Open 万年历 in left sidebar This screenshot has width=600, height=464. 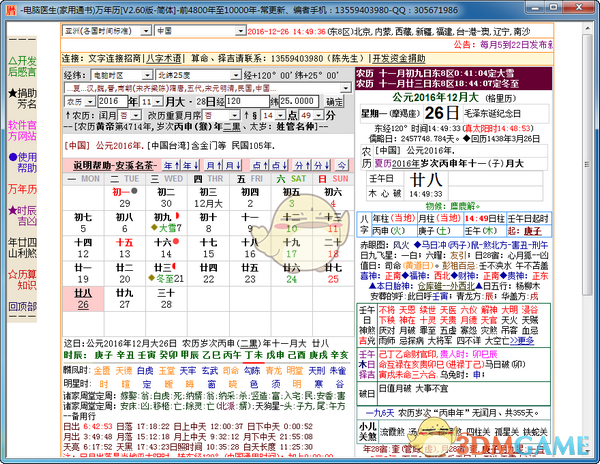click(x=22, y=188)
